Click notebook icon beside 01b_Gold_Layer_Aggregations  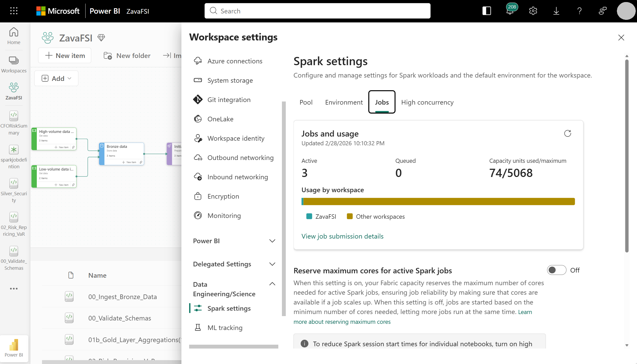click(x=69, y=339)
